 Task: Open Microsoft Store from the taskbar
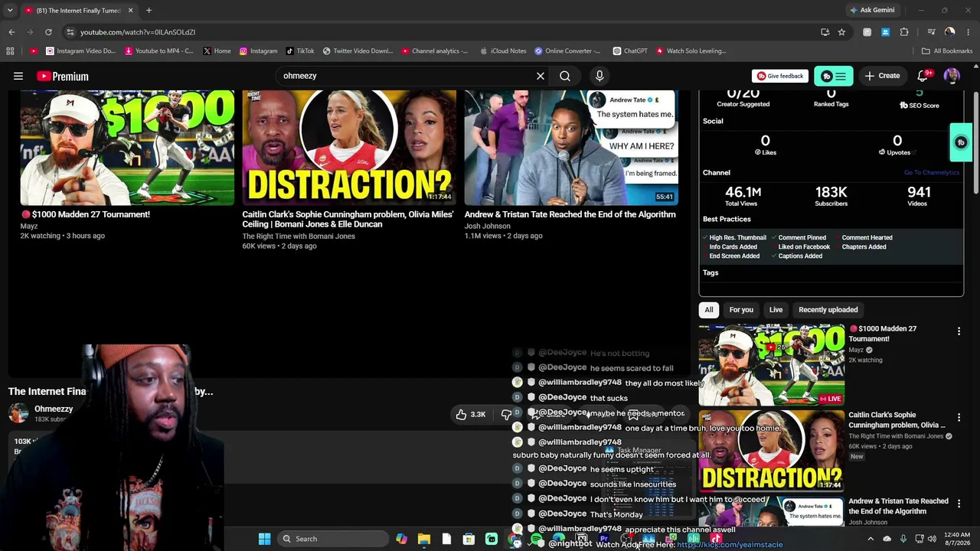(x=469, y=539)
